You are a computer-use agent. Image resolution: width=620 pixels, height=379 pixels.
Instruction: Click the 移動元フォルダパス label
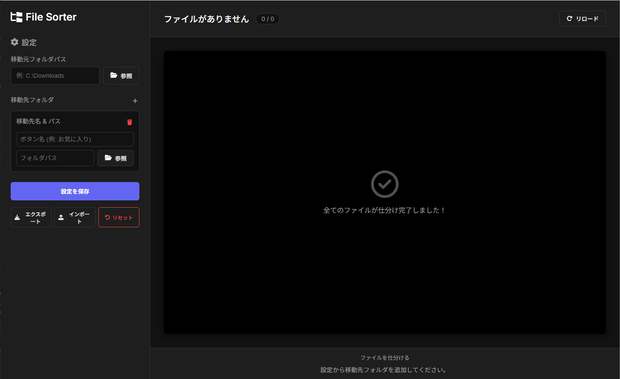click(38, 59)
